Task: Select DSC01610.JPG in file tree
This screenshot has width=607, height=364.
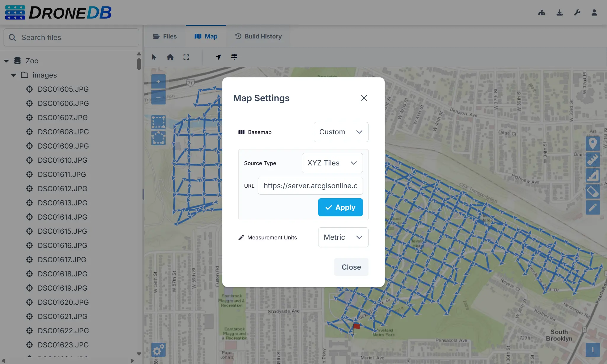Action: pyautogui.click(x=63, y=160)
